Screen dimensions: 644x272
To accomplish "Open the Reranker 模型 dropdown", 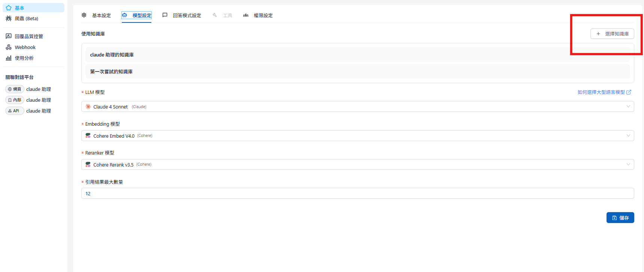I will click(357, 165).
